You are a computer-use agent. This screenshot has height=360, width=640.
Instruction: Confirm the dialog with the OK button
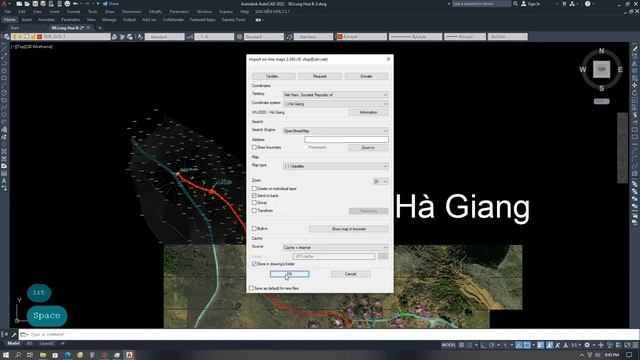289,274
